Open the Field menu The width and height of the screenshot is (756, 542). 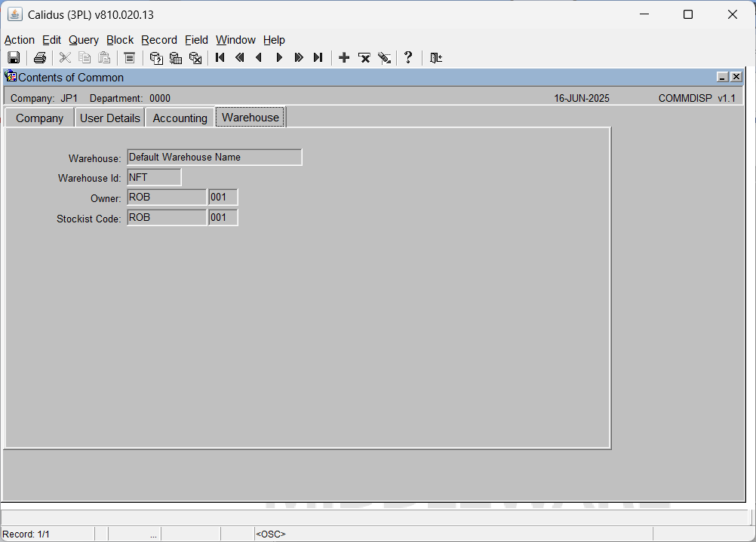[196, 40]
